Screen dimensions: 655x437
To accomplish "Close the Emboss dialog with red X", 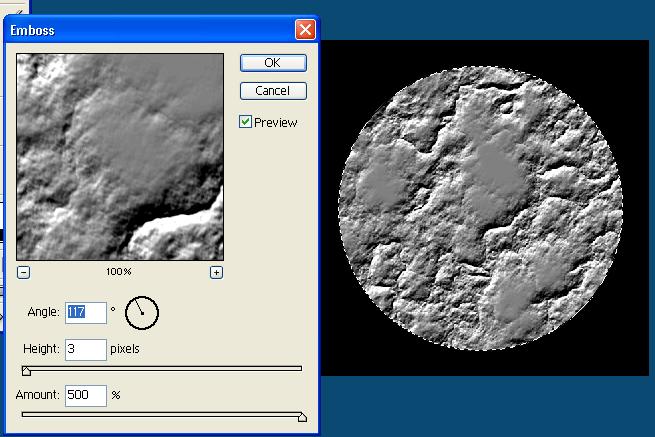I will [305, 30].
